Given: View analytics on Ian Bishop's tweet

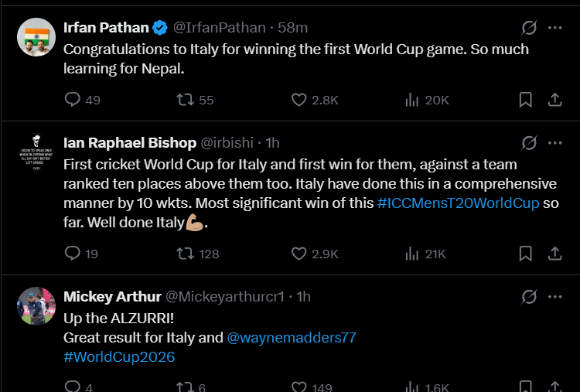Looking at the screenshot, I should pos(413,253).
